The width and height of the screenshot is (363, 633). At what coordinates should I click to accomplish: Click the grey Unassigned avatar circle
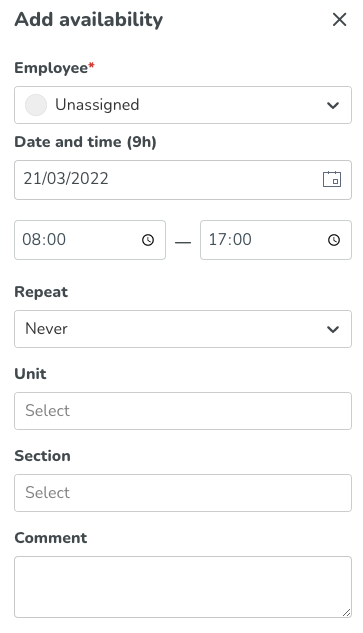(36, 105)
